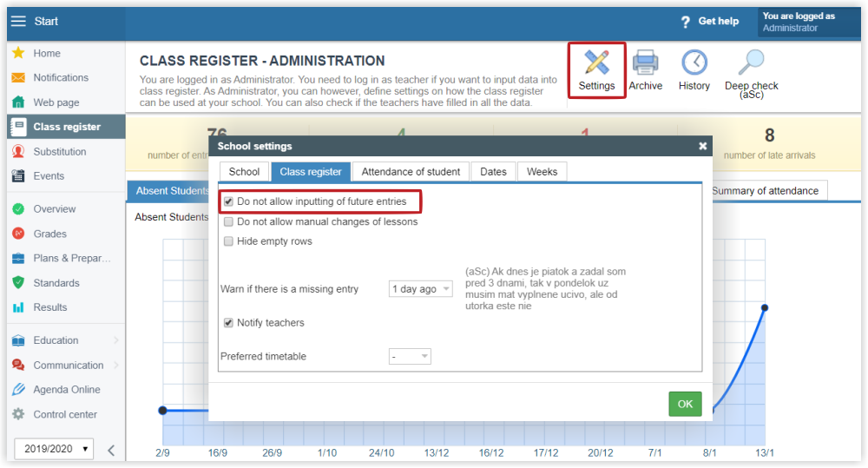This screenshot has height=468, width=868.
Task: Click the Class register icon
Action: pyautogui.click(x=18, y=127)
